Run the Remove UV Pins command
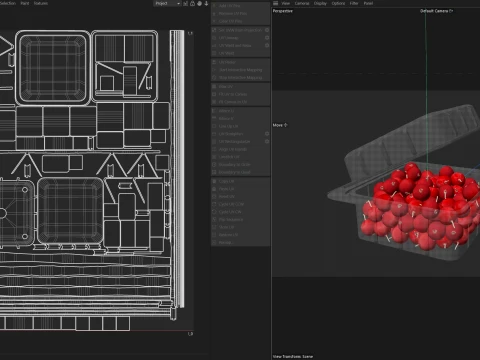480x360 pixels. tap(240, 13)
